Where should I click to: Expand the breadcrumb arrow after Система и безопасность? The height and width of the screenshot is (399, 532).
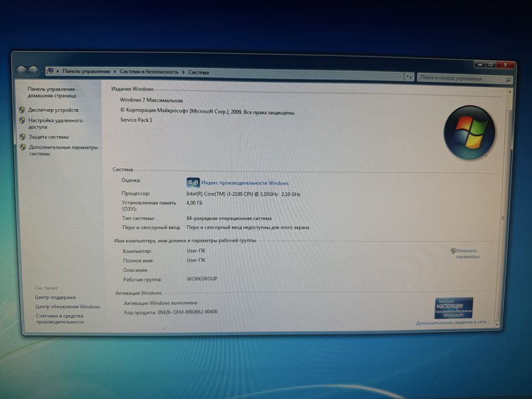point(184,72)
